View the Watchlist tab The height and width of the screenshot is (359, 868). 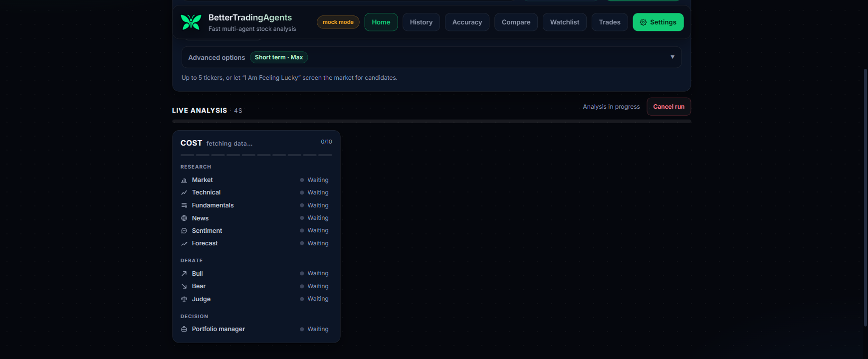tap(565, 22)
